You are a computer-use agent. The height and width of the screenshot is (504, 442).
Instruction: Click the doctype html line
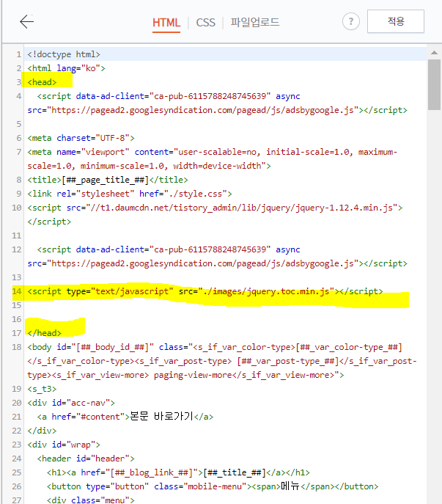coord(64,54)
